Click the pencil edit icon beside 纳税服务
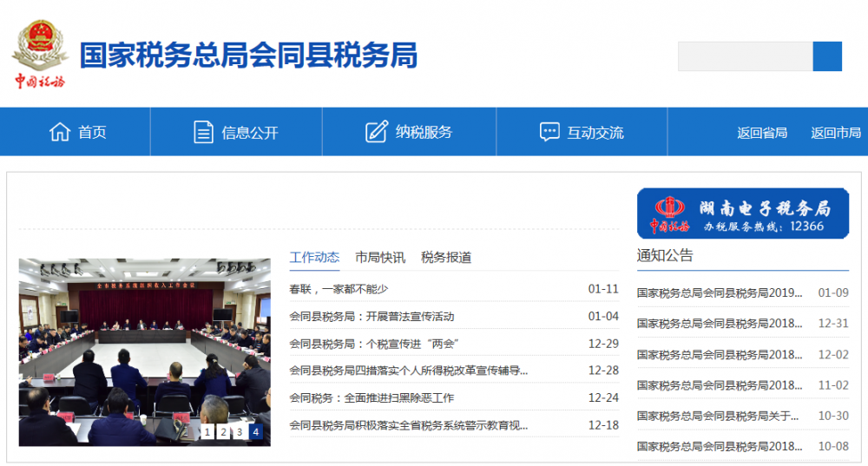 point(377,132)
